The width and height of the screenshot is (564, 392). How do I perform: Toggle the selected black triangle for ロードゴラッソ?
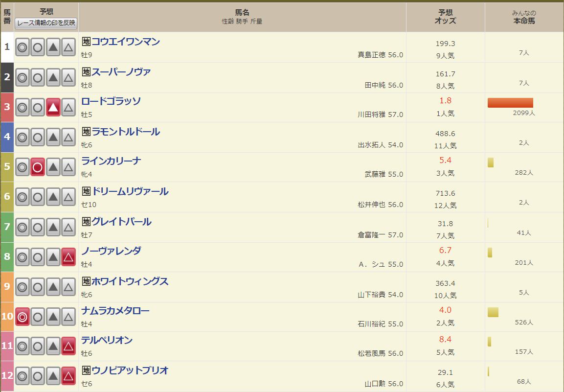[53, 107]
